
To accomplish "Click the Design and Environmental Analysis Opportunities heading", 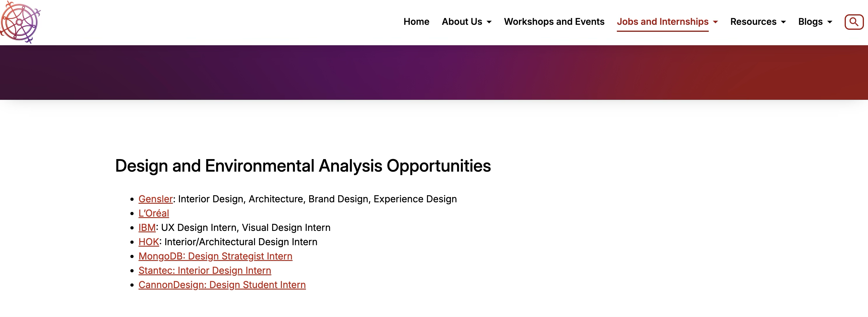I will pos(303,166).
